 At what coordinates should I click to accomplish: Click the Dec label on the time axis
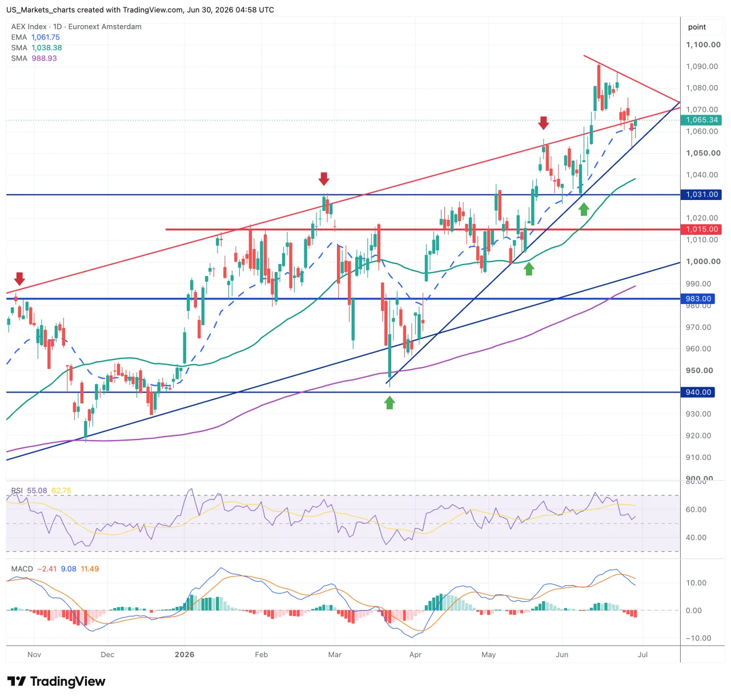(107, 655)
